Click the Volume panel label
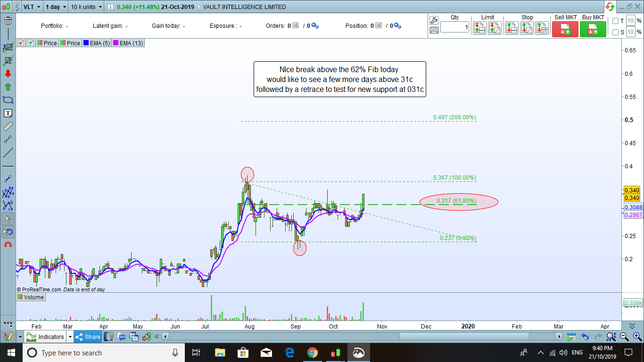The height and width of the screenshot is (362, 644). click(x=31, y=297)
